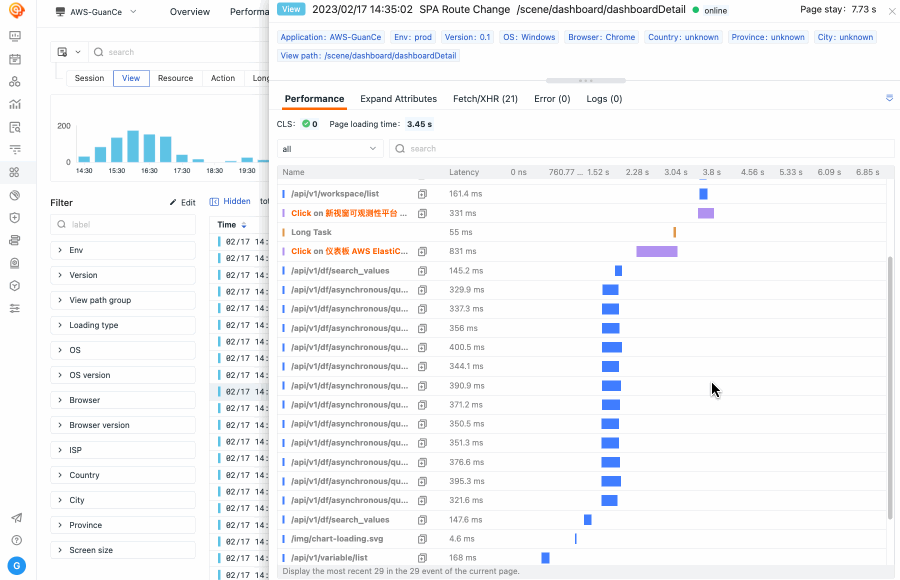Viewport: 900px width, 580px height.
Task: Click the panel resize handle dots
Action: click(x=585, y=80)
